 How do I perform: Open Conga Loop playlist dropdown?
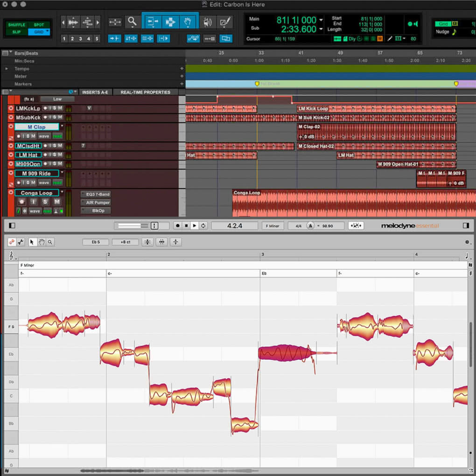[62, 192]
